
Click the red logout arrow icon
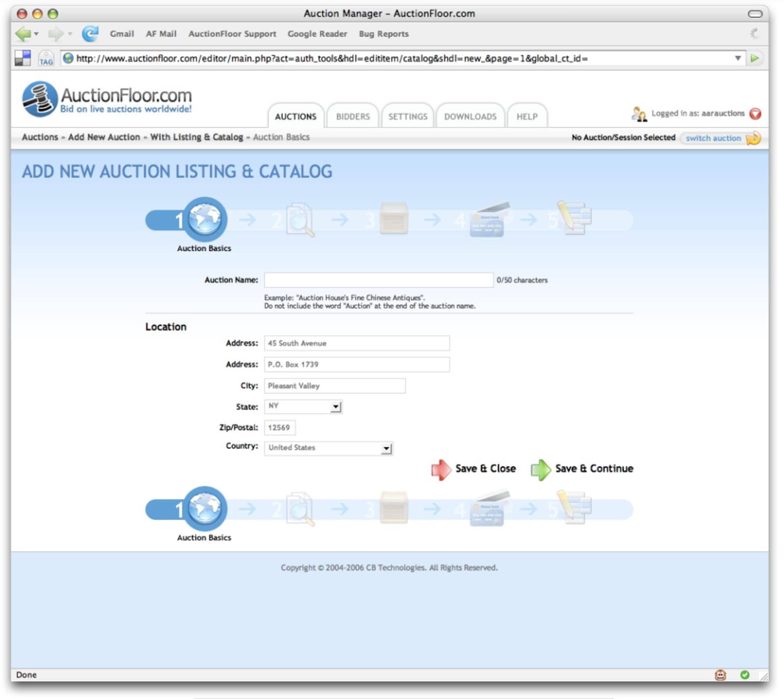coord(755,114)
